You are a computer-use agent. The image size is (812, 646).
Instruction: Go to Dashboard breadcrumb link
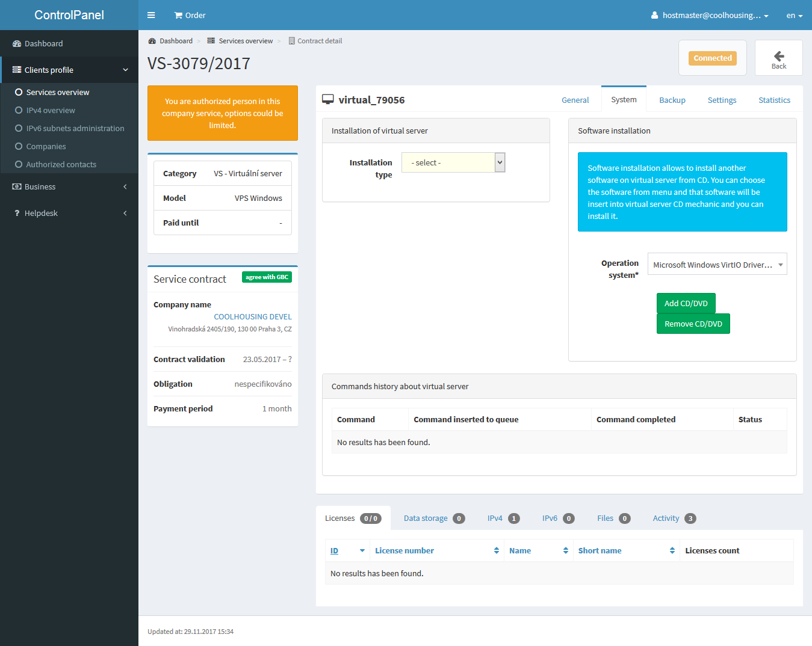176,41
